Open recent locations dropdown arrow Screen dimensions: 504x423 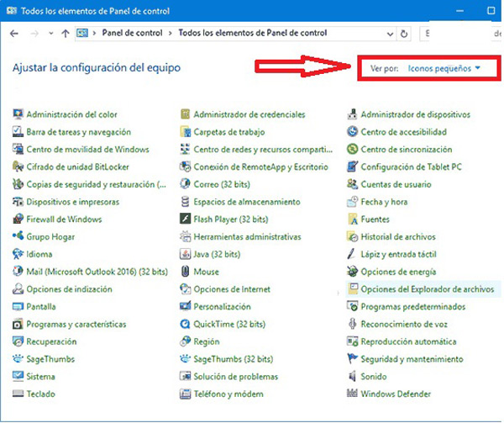(50, 33)
